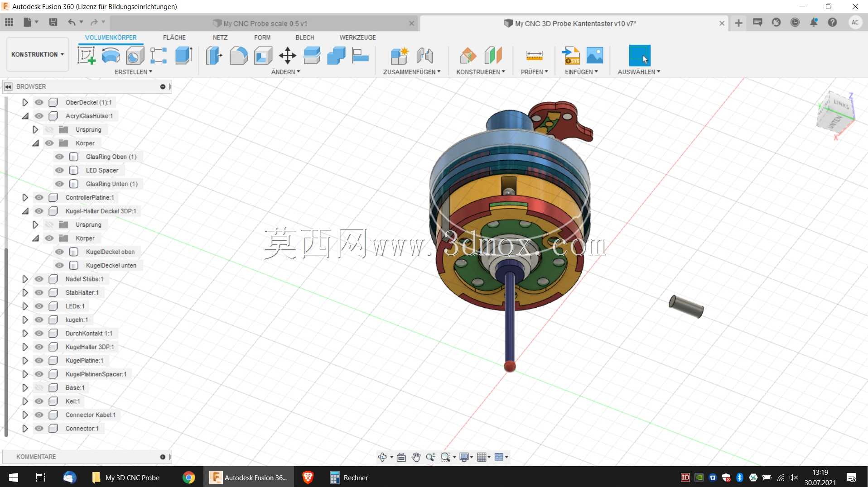Collapse the AcrylGlasHülse:1 node
The image size is (868, 487).
click(x=25, y=116)
